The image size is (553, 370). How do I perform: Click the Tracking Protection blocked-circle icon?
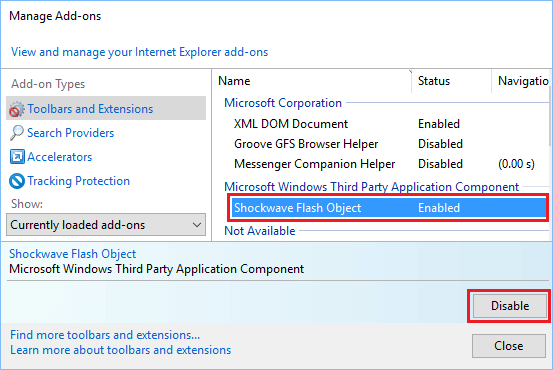tap(17, 181)
